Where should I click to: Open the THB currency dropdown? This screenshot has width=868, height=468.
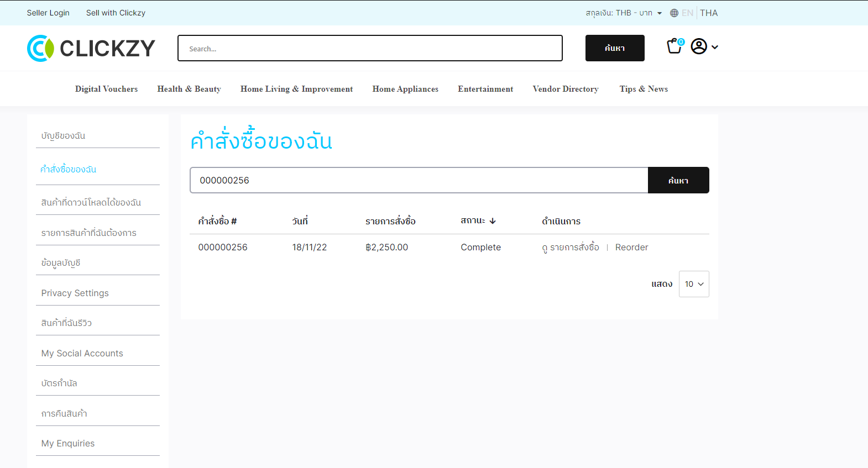click(624, 13)
